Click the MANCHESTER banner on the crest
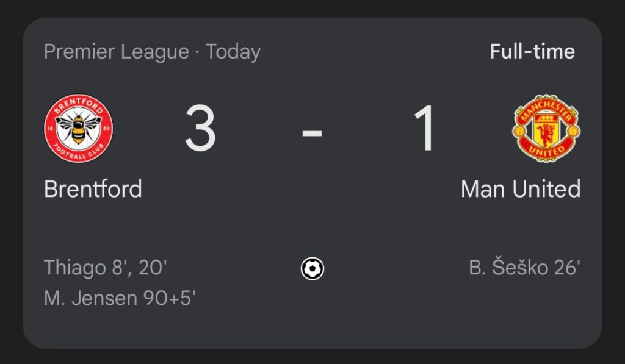Image resolution: width=625 pixels, height=364 pixels. click(546, 109)
